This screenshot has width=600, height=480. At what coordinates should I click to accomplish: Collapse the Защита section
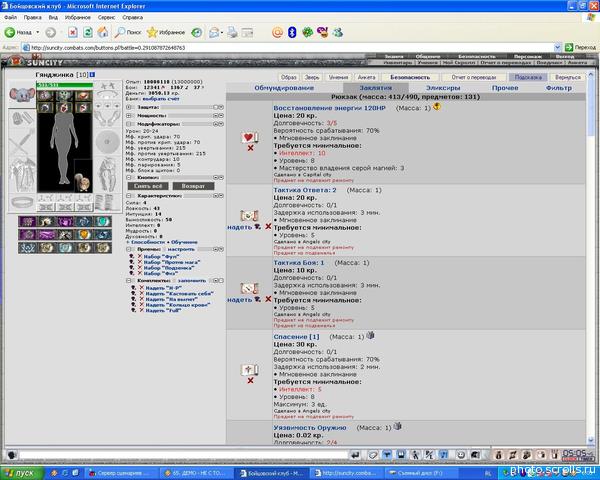tap(129, 107)
